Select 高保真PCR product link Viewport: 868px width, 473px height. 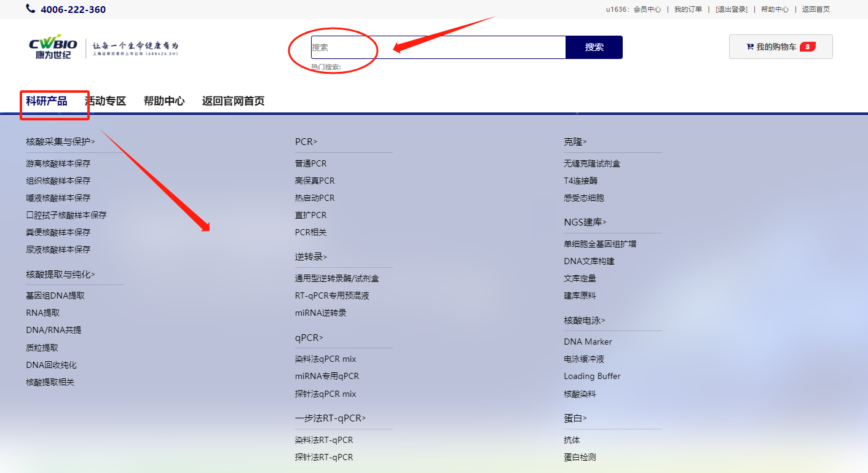pyautogui.click(x=315, y=181)
